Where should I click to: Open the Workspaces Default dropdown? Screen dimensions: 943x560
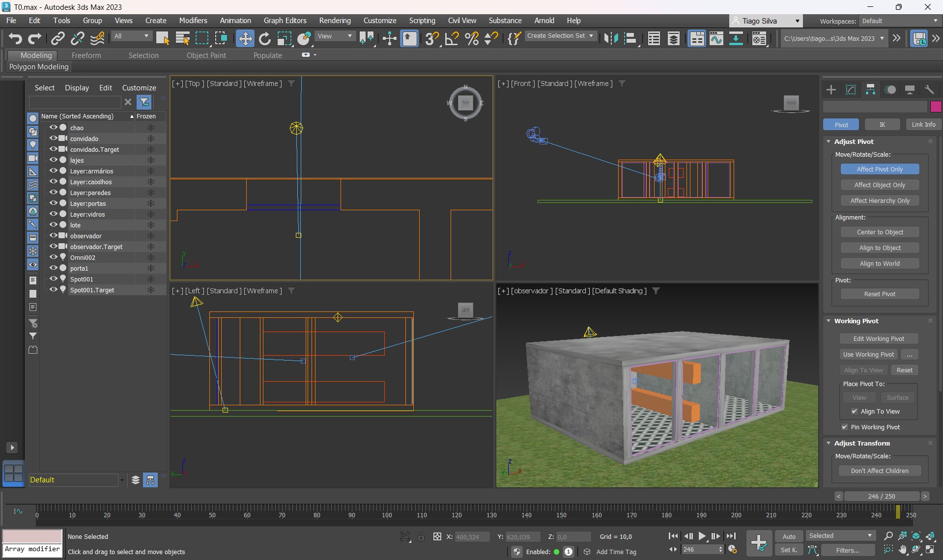[899, 21]
